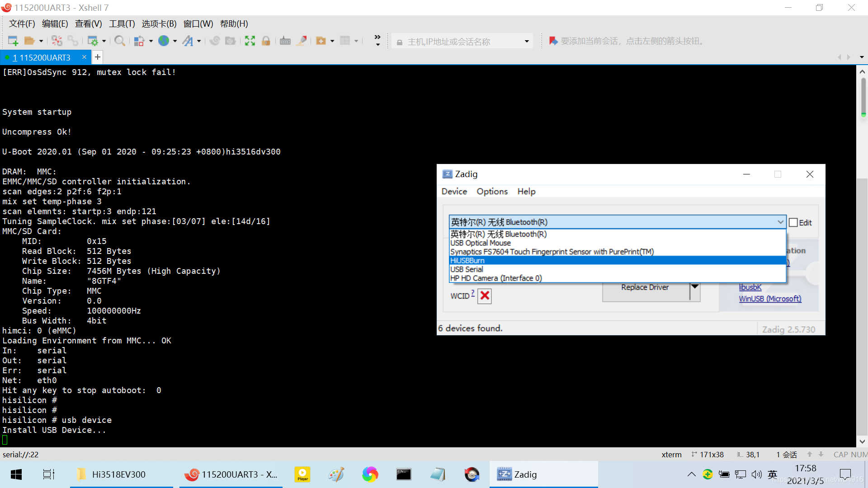The image size is (868, 488).
Task: Click the new session icon in toolbar
Action: coord(13,41)
